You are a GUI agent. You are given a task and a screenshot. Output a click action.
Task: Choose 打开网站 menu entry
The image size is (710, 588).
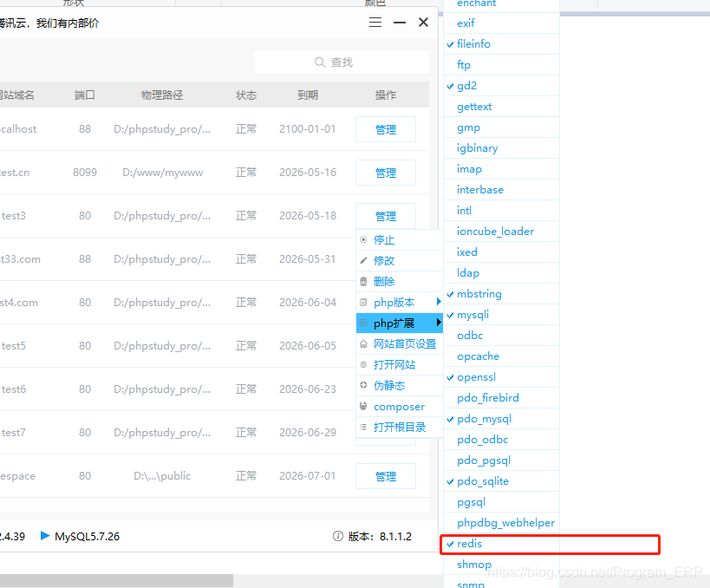(x=400, y=364)
